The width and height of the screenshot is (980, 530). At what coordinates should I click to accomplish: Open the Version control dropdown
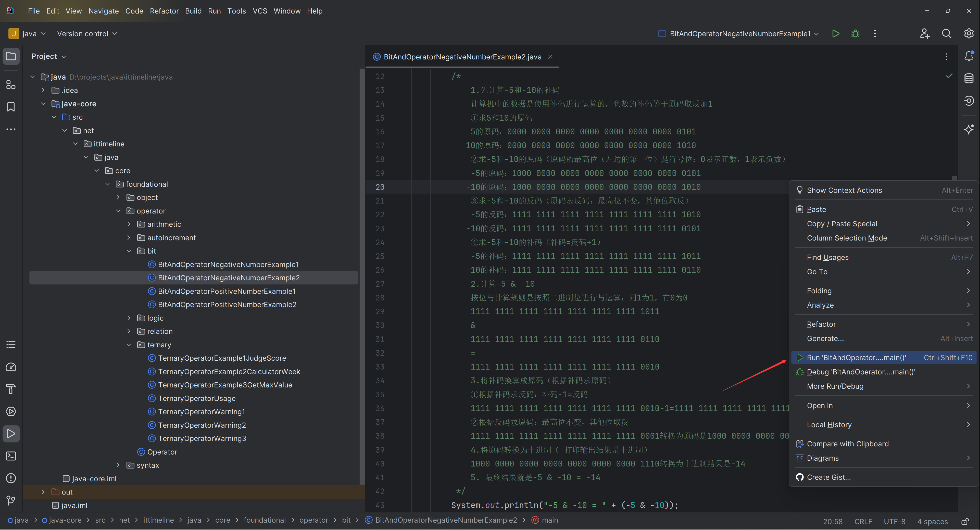(x=87, y=33)
